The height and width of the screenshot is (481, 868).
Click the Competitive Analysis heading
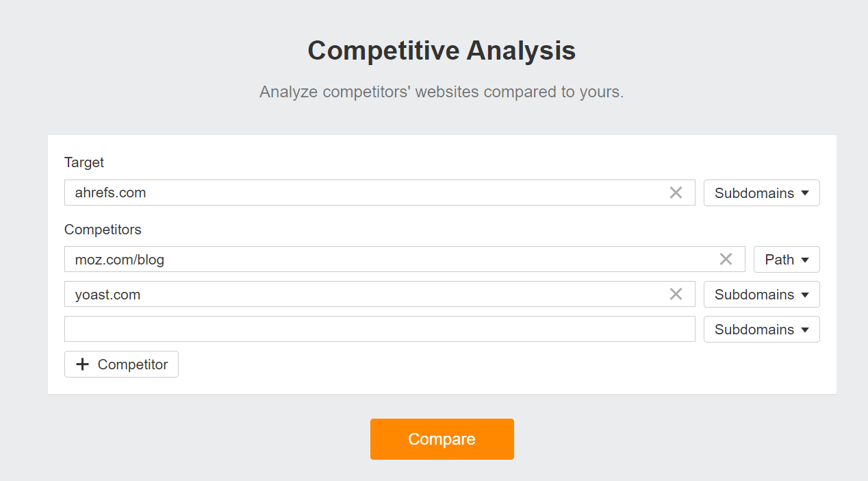(x=442, y=50)
